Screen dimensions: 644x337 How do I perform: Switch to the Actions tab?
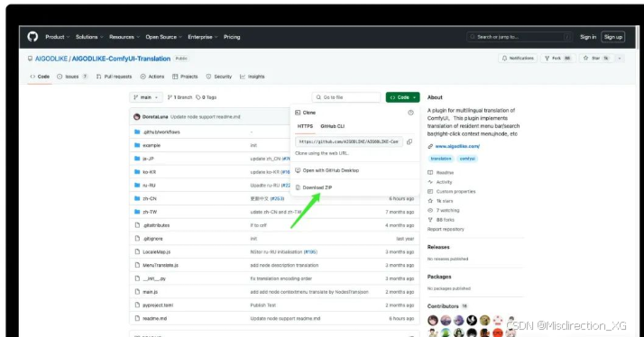point(152,77)
